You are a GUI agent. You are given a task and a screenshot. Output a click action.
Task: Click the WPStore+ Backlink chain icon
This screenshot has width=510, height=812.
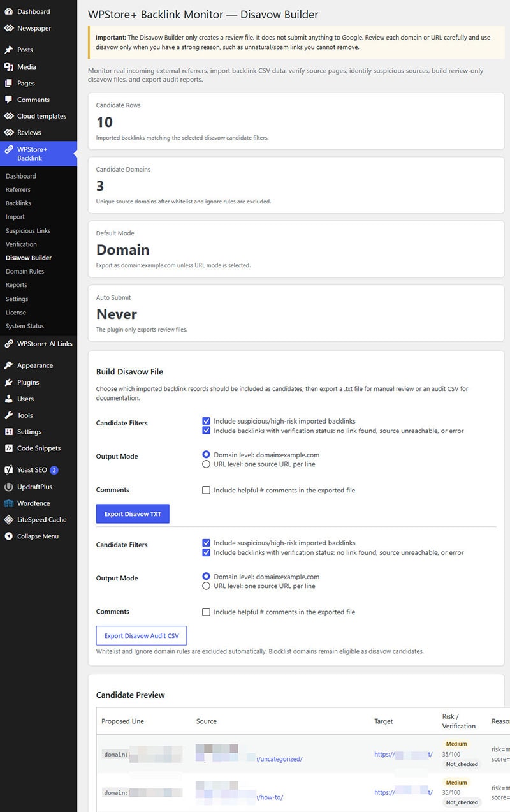8,149
